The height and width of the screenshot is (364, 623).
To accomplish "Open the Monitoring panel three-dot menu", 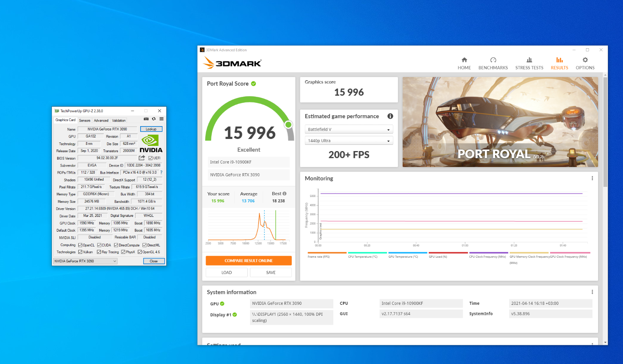I will click(592, 178).
